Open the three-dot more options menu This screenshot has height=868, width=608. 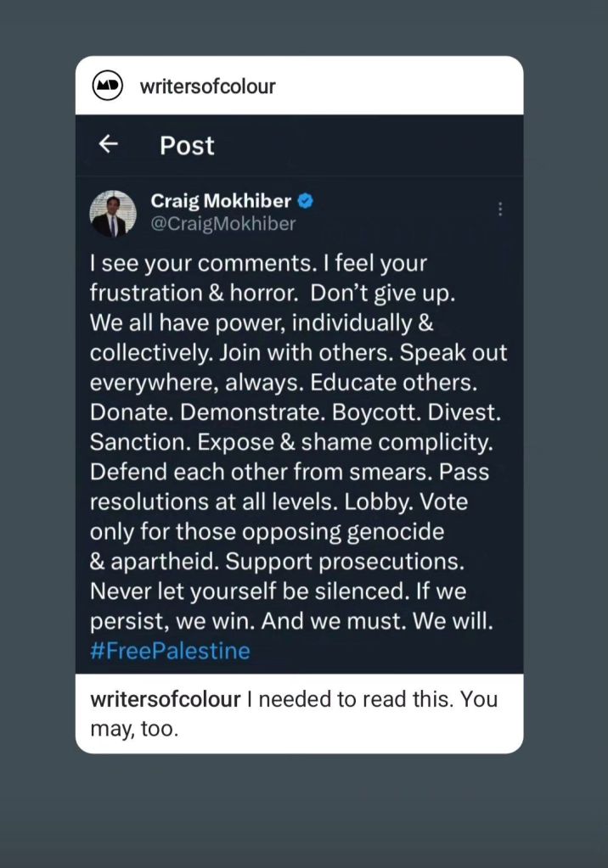[x=500, y=209]
